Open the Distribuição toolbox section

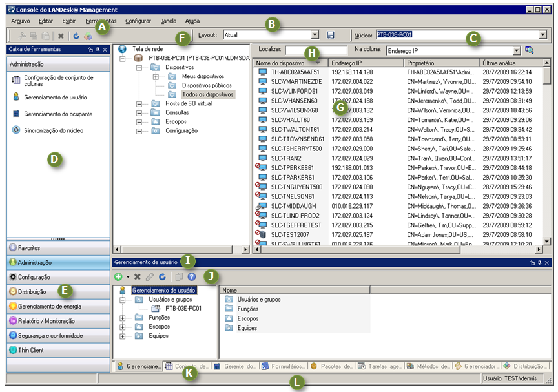coord(32,291)
